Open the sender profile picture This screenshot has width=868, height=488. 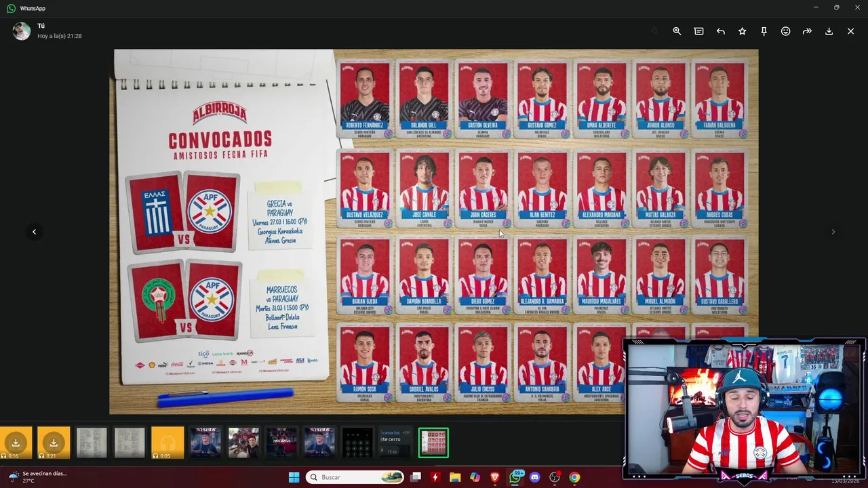click(22, 31)
